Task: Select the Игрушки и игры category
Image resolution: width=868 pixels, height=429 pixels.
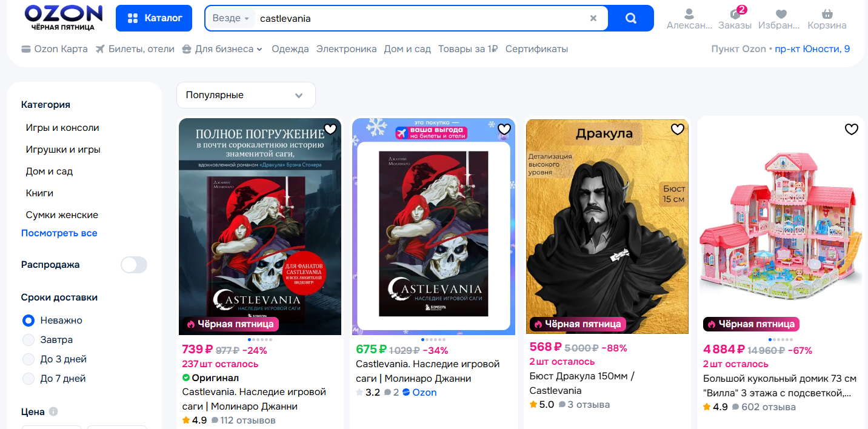Action: [63, 150]
